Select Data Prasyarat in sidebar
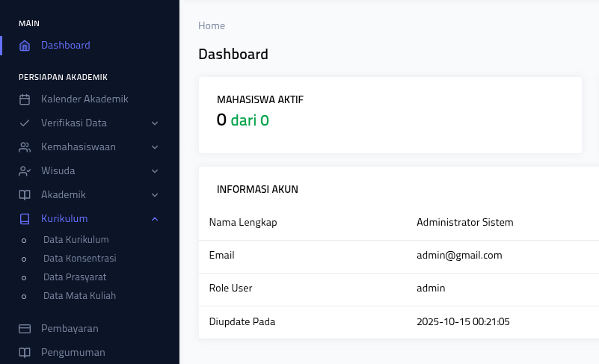The width and height of the screenshot is (599, 364). click(x=75, y=277)
